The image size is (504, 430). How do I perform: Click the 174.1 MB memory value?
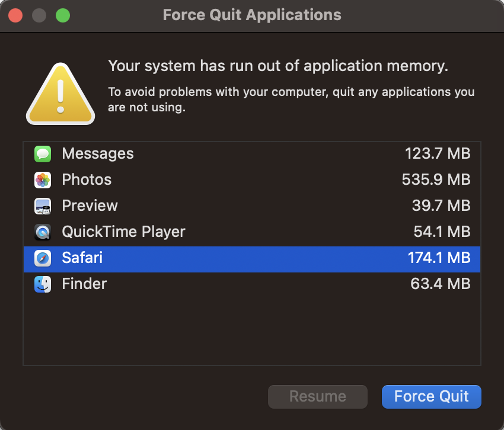[x=439, y=258]
